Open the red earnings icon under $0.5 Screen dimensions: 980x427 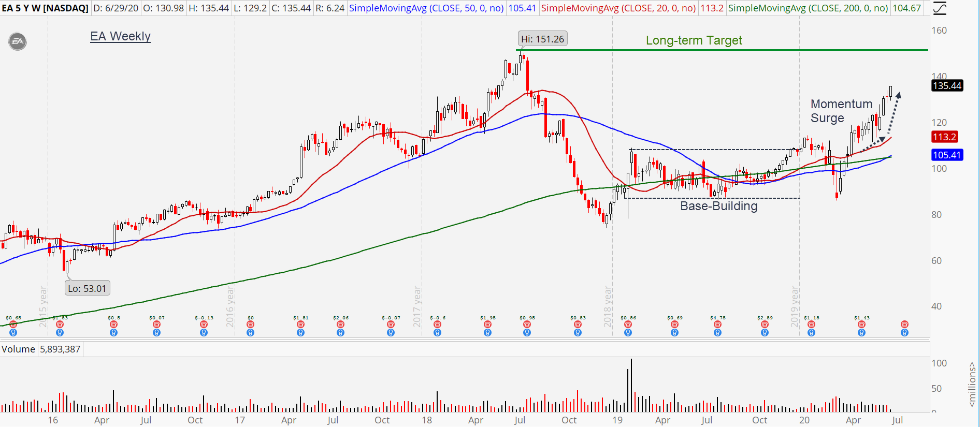click(x=114, y=325)
